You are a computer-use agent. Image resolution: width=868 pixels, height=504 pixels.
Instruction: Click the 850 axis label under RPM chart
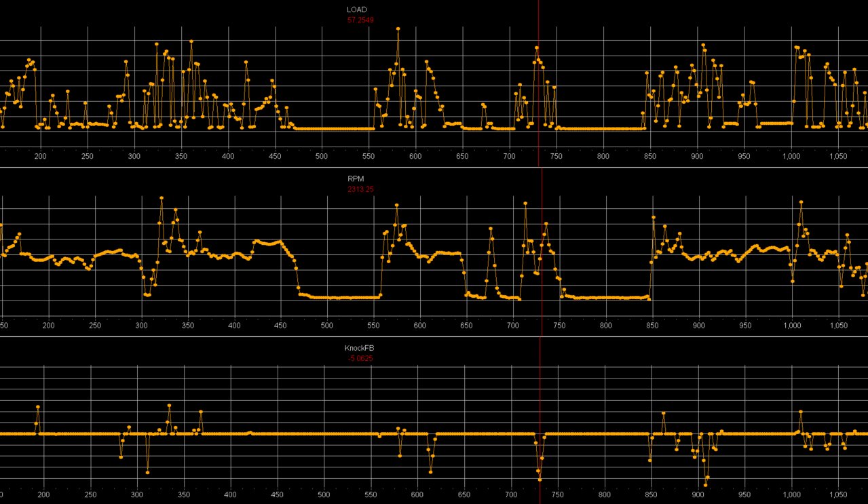click(x=653, y=326)
